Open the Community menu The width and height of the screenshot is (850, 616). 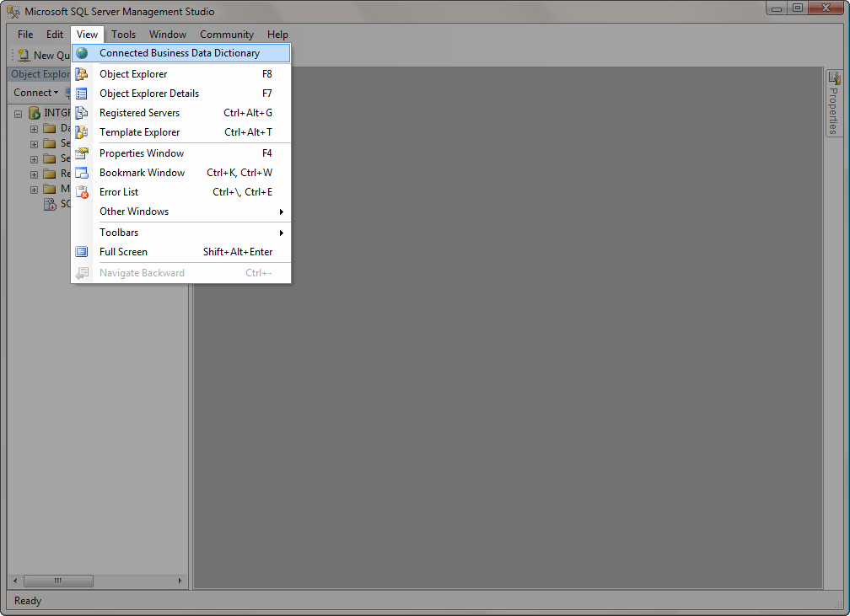[x=227, y=35]
